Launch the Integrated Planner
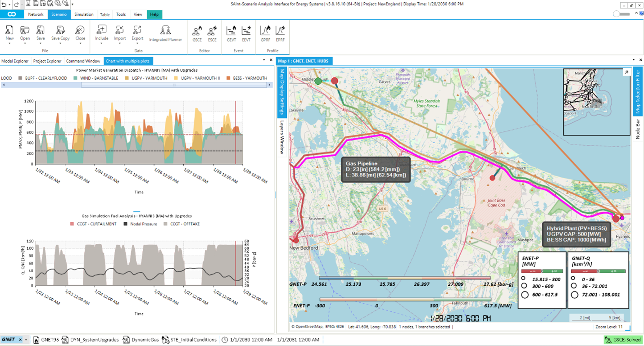Viewport: 644px width, 346px height. point(165,32)
